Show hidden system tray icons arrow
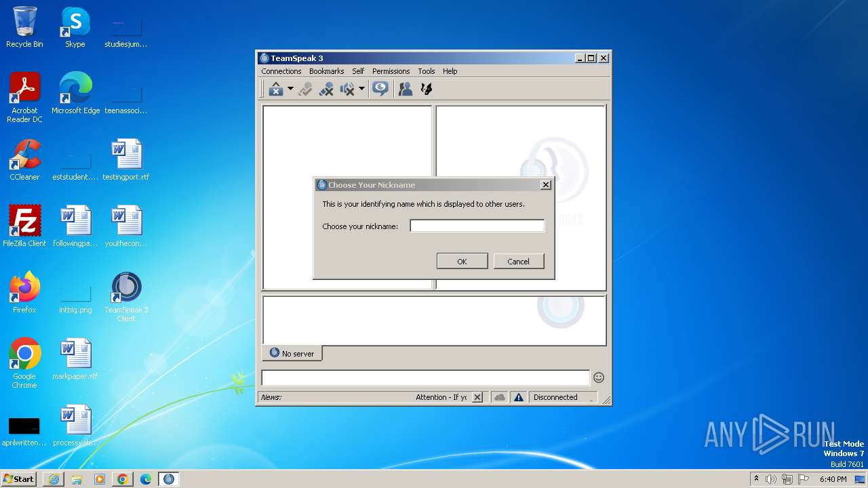This screenshot has height=488, width=868. [756, 479]
